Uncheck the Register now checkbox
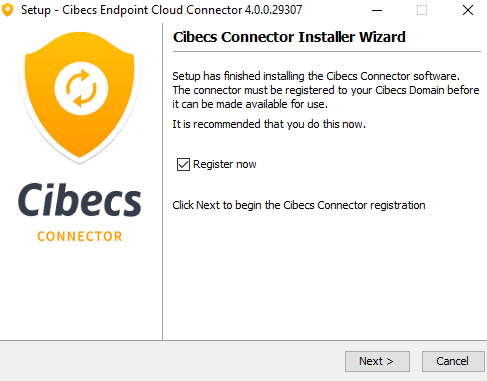 pos(183,164)
